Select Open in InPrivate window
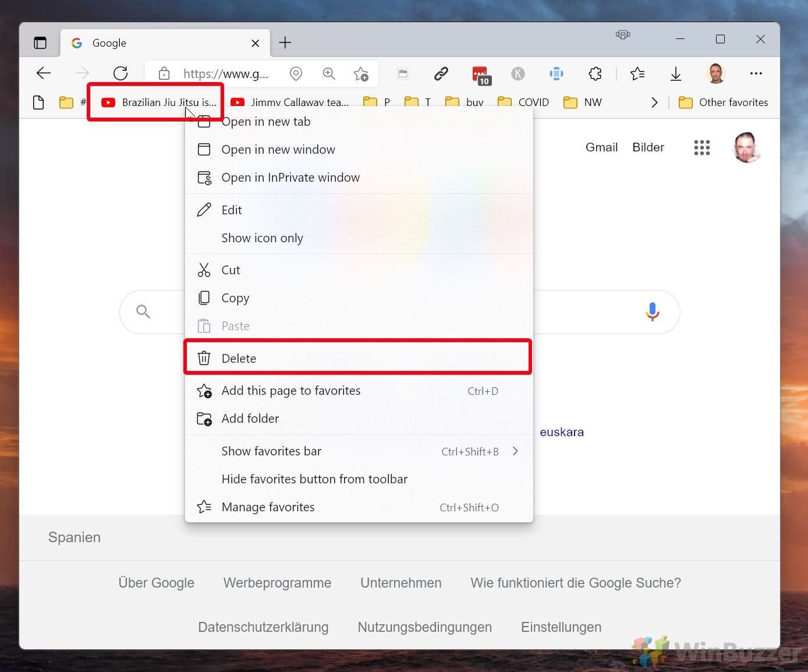 290,178
